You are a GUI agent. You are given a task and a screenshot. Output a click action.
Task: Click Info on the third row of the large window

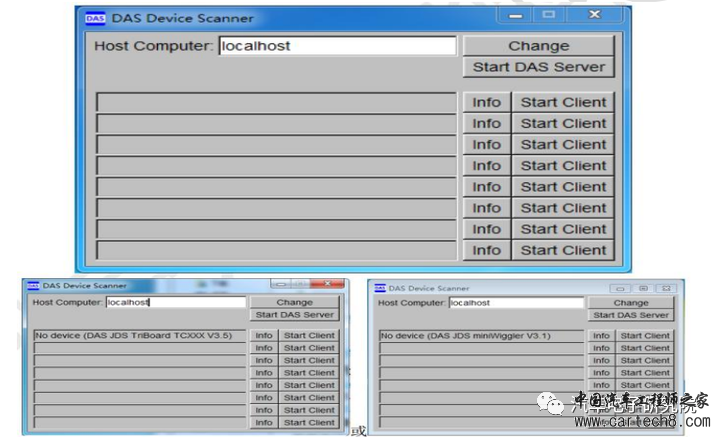click(487, 145)
